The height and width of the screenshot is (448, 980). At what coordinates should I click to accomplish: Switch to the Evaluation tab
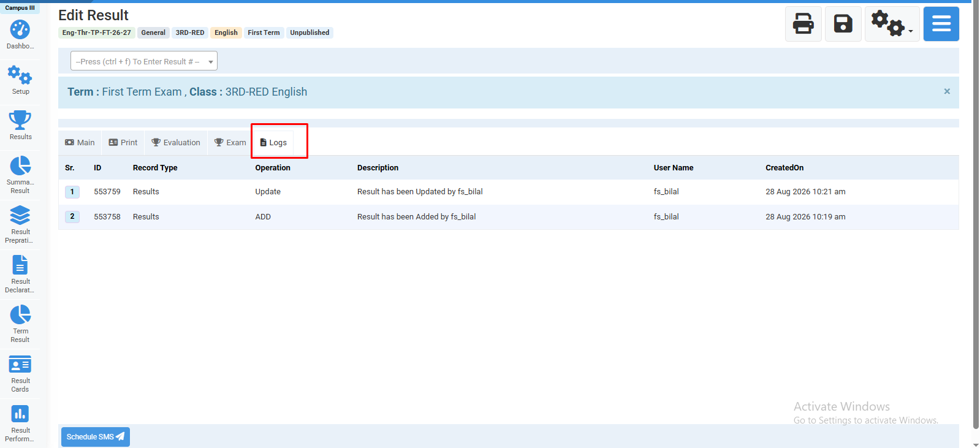tap(176, 143)
